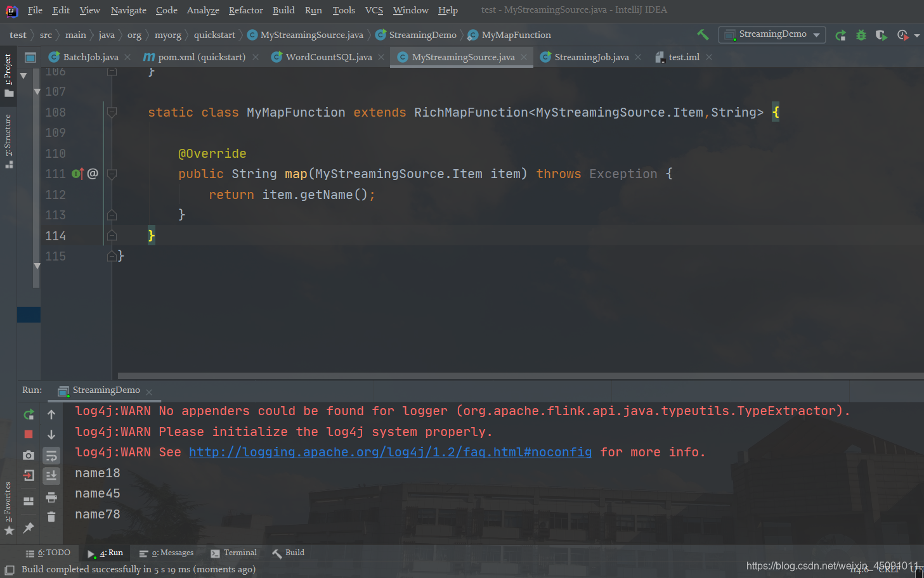Click the build completed status message
The image size is (924, 578).
click(x=138, y=569)
